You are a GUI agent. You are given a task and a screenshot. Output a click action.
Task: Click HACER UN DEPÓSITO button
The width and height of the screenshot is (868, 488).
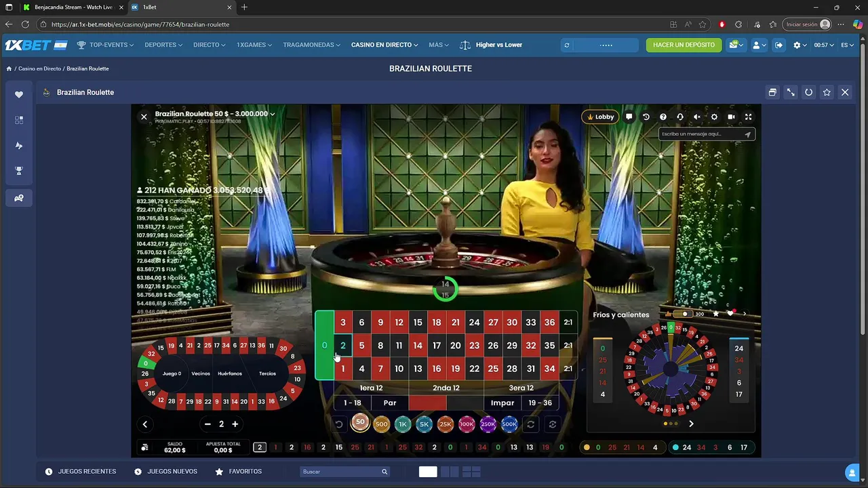click(684, 45)
